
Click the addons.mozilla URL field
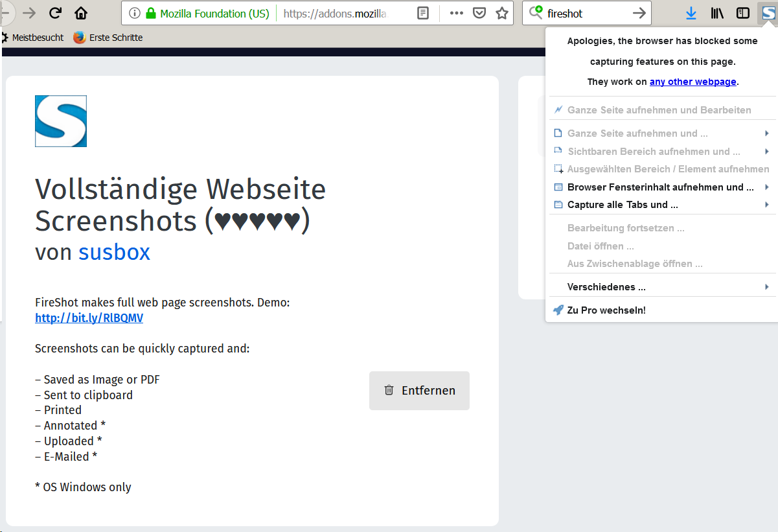pyautogui.click(x=335, y=13)
